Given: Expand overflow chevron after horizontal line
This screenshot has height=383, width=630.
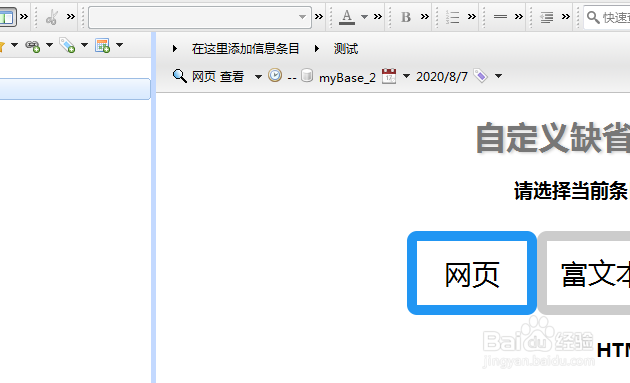Looking at the screenshot, I should 519,17.
